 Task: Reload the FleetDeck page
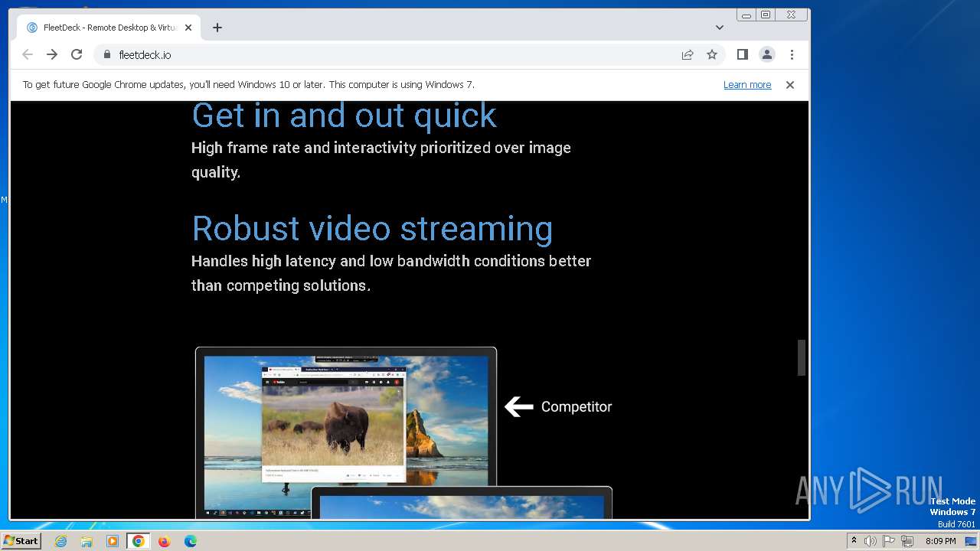[x=77, y=54]
